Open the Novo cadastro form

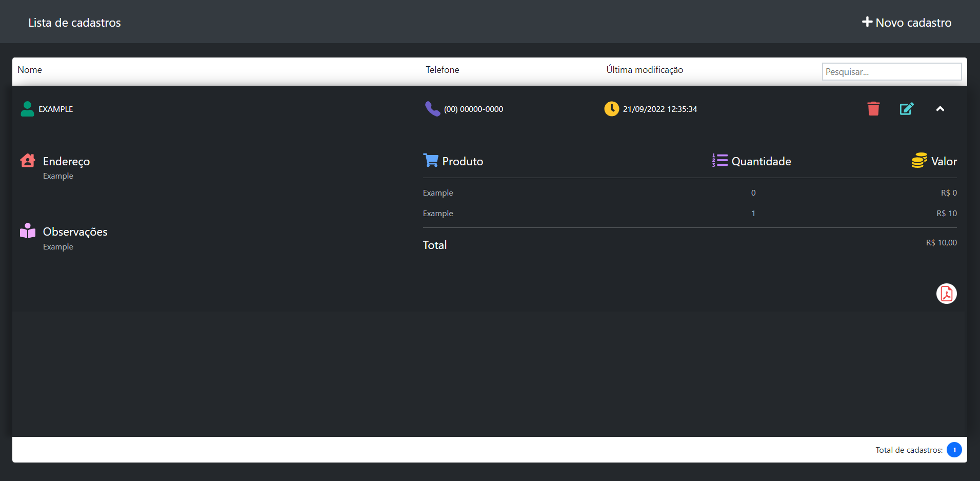[x=907, y=23]
